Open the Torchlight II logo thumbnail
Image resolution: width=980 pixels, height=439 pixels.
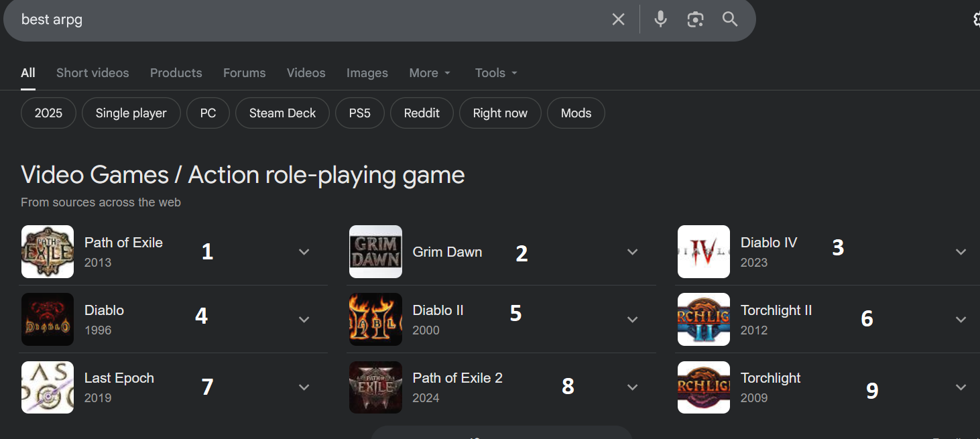click(x=704, y=319)
